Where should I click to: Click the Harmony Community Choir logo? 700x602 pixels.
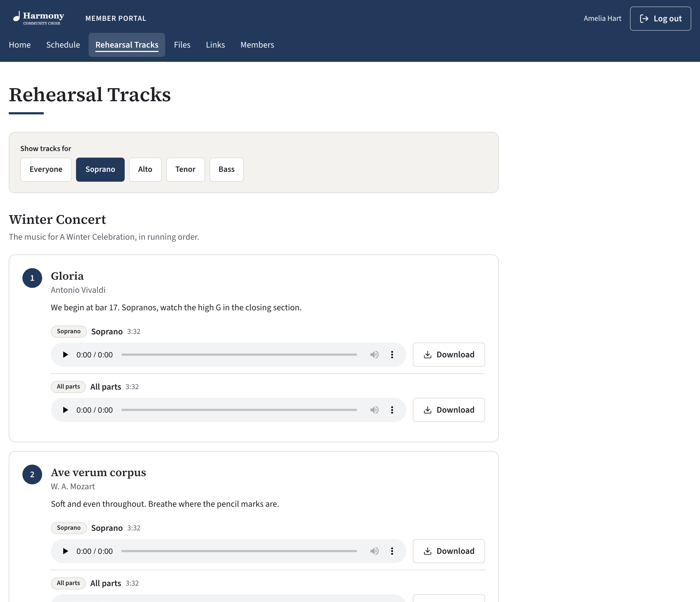coord(39,18)
